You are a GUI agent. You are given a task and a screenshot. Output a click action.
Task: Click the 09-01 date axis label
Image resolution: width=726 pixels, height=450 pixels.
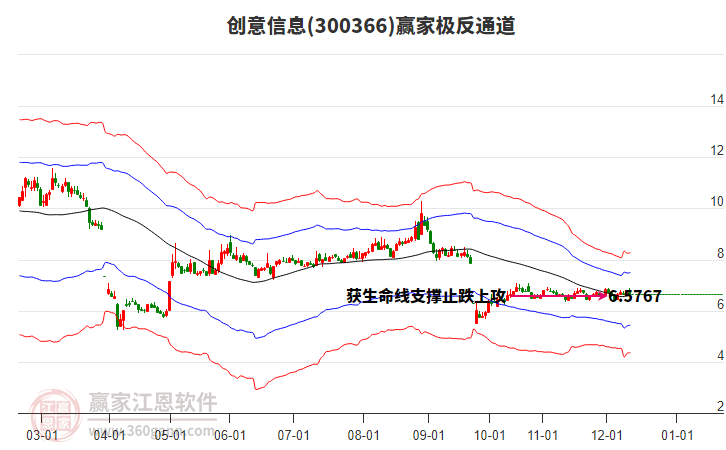tap(428, 436)
